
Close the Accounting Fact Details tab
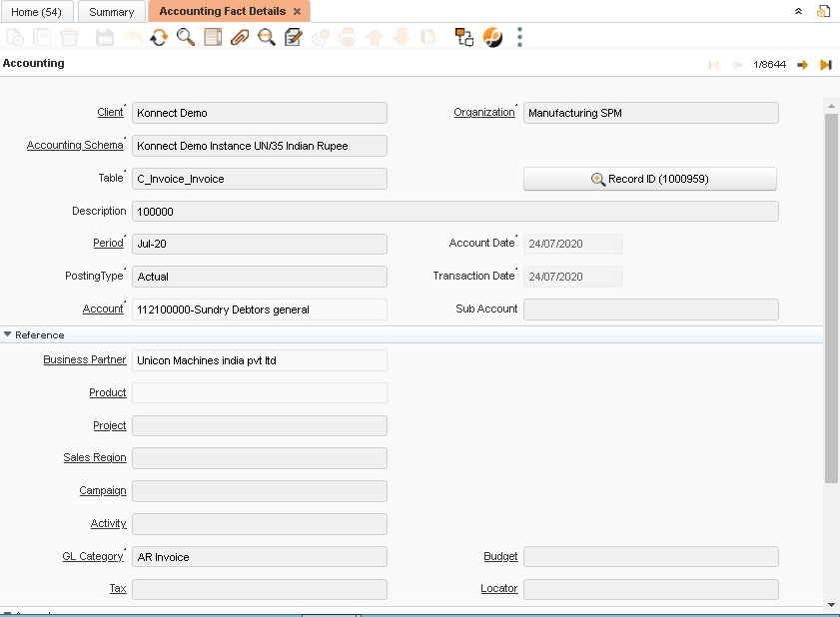click(x=297, y=11)
